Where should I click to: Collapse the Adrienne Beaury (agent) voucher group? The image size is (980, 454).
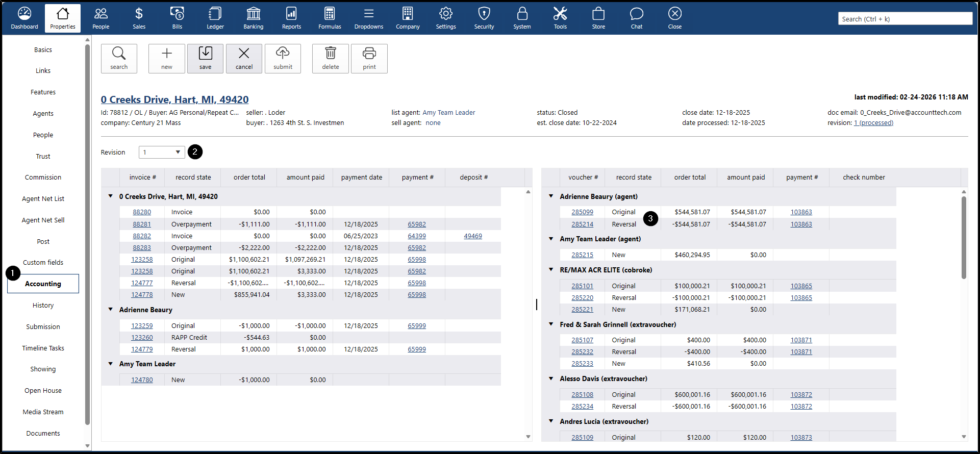[551, 196]
